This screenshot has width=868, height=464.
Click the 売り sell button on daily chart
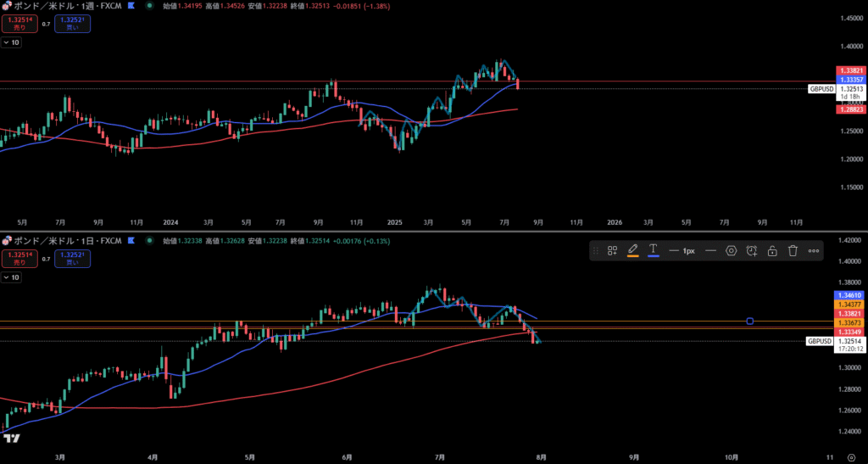pyautogui.click(x=19, y=259)
